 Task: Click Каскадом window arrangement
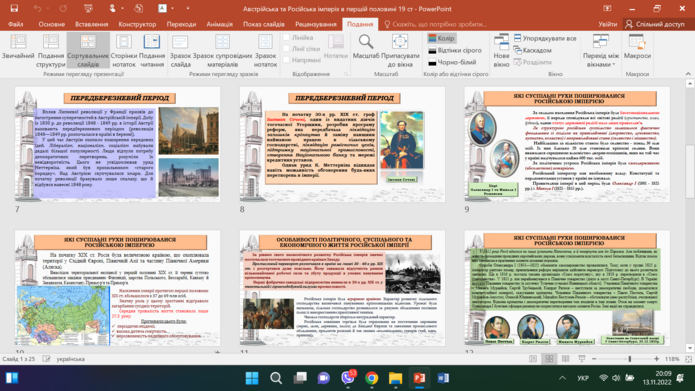pyautogui.click(x=533, y=50)
